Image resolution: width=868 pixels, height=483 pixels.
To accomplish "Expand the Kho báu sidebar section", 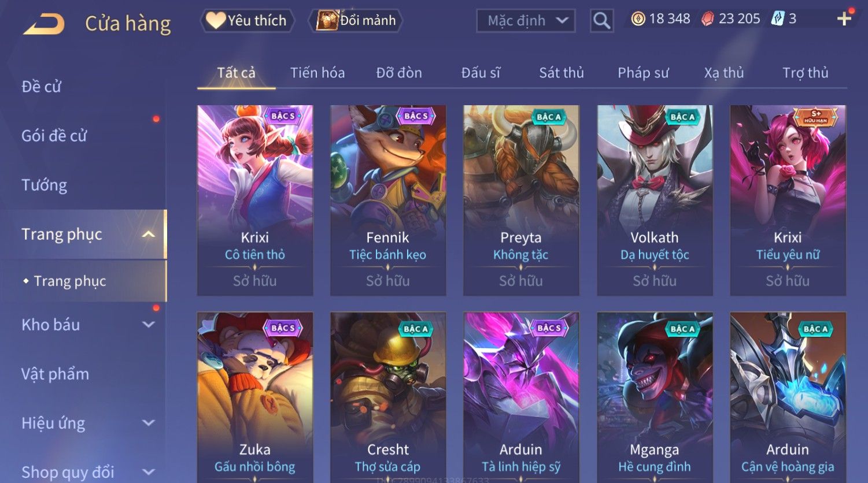I will [x=149, y=325].
